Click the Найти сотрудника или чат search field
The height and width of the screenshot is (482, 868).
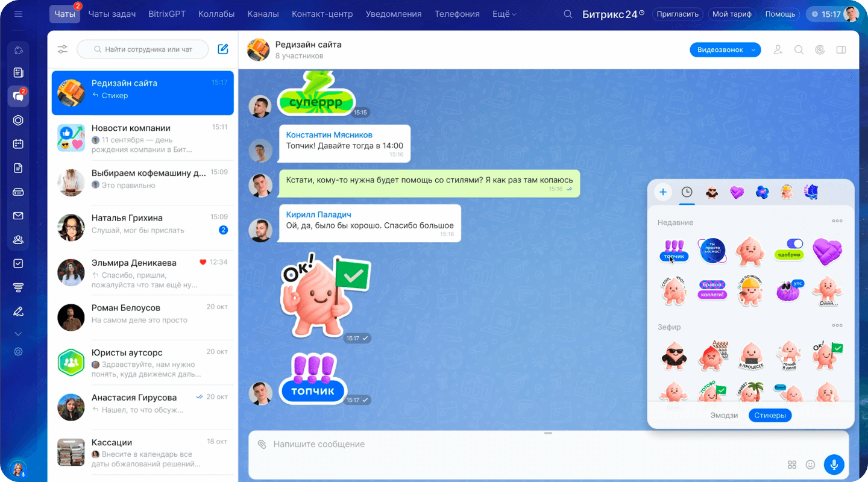(143, 49)
